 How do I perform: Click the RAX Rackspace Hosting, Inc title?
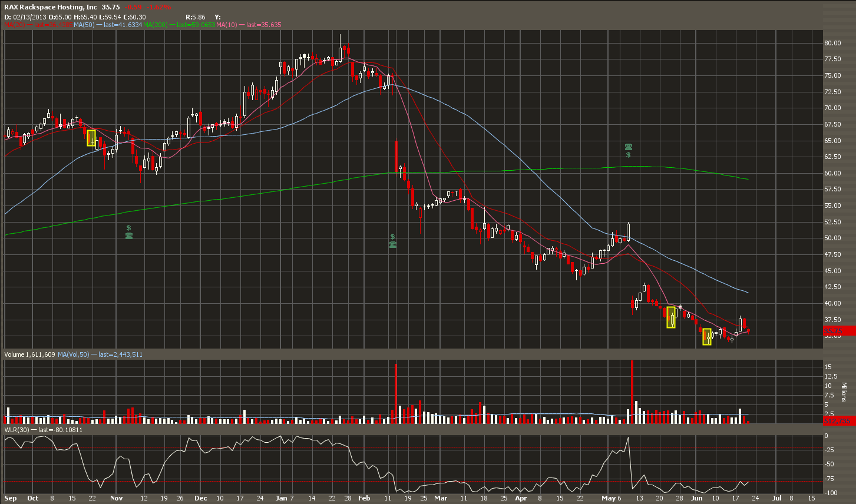pos(51,7)
